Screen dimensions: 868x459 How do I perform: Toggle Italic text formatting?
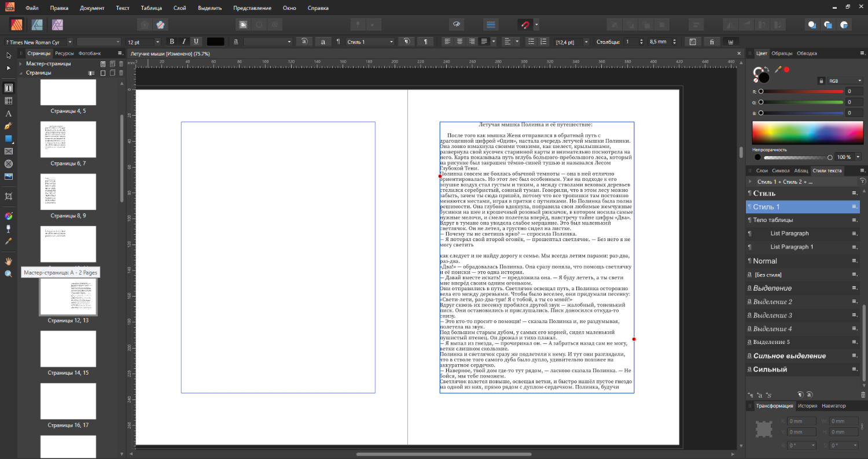(184, 42)
